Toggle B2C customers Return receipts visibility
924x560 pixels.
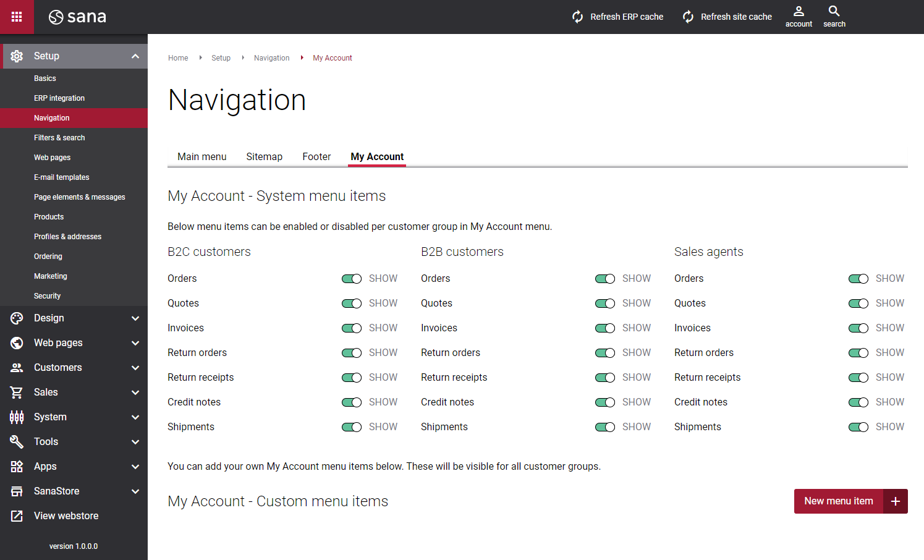point(352,378)
